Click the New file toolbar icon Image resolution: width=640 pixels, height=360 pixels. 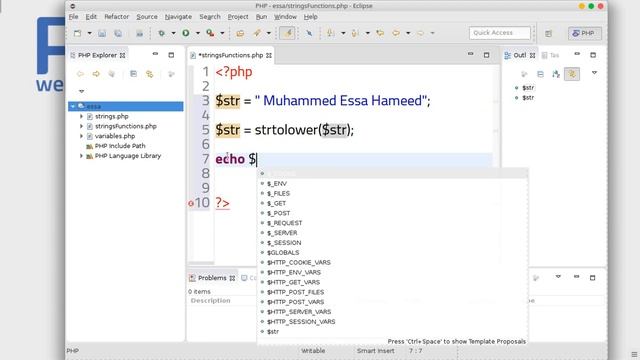click(x=78, y=33)
